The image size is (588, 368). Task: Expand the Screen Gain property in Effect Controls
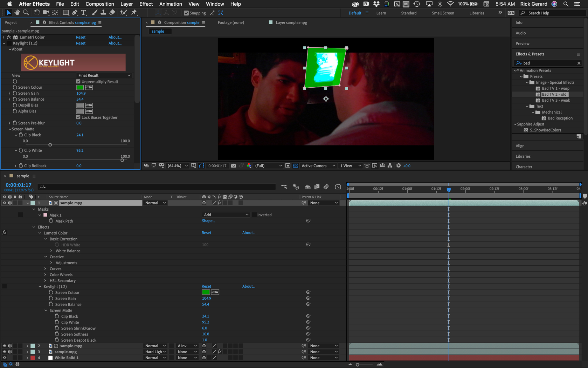(9, 93)
